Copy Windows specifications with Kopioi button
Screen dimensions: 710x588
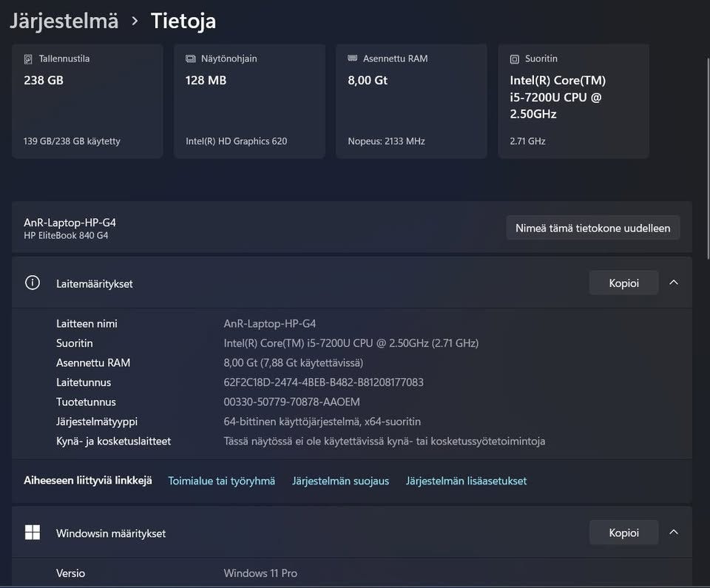623,533
